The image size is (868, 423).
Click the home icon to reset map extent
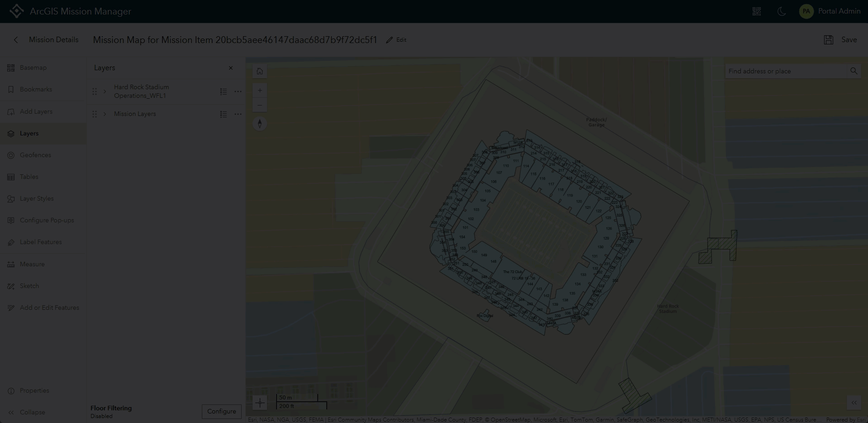click(260, 71)
